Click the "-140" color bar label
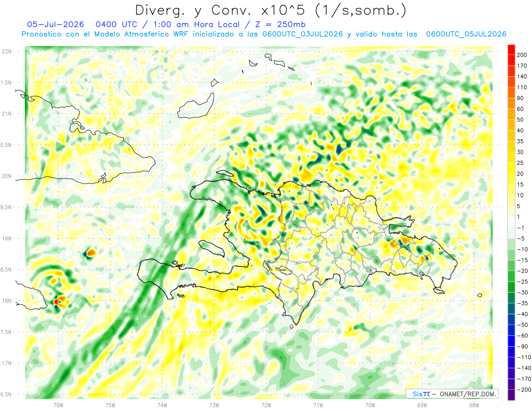The width and height of the screenshot is (532, 411). (524, 368)
